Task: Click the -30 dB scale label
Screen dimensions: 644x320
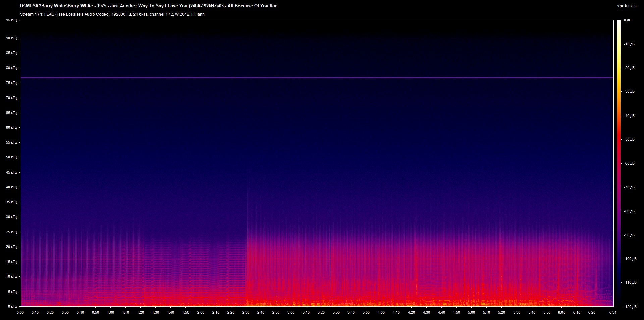Action: [629, 92]
